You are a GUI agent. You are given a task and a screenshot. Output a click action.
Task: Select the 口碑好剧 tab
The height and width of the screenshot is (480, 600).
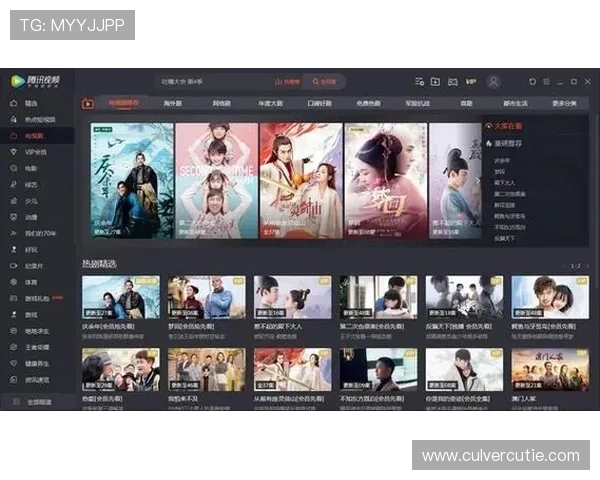320,103
